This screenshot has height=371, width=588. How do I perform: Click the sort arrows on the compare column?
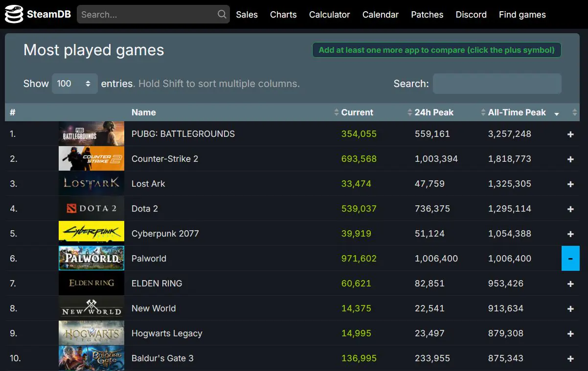[x=574, y=112]
